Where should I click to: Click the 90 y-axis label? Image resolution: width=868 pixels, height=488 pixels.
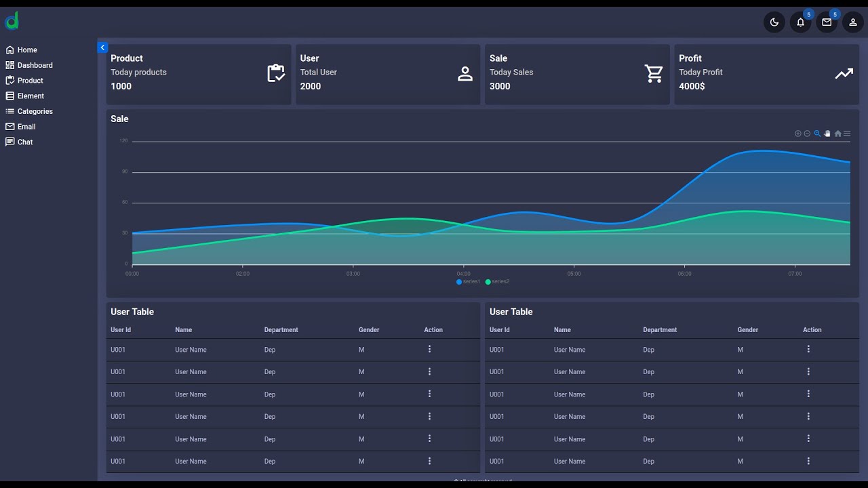coord(125,171)
